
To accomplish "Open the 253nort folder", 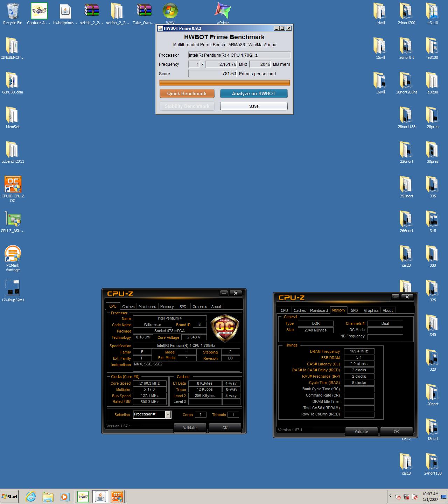I will point(406,187).
